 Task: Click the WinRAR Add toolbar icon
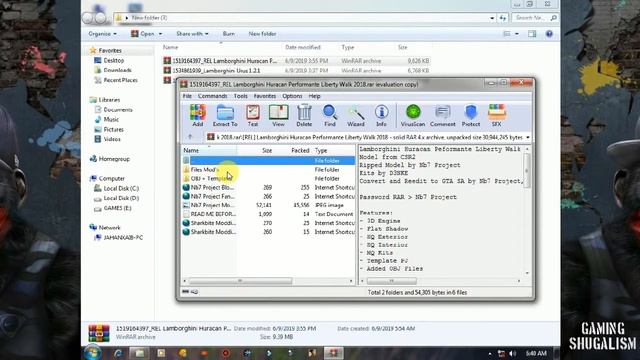pos(198,115)
